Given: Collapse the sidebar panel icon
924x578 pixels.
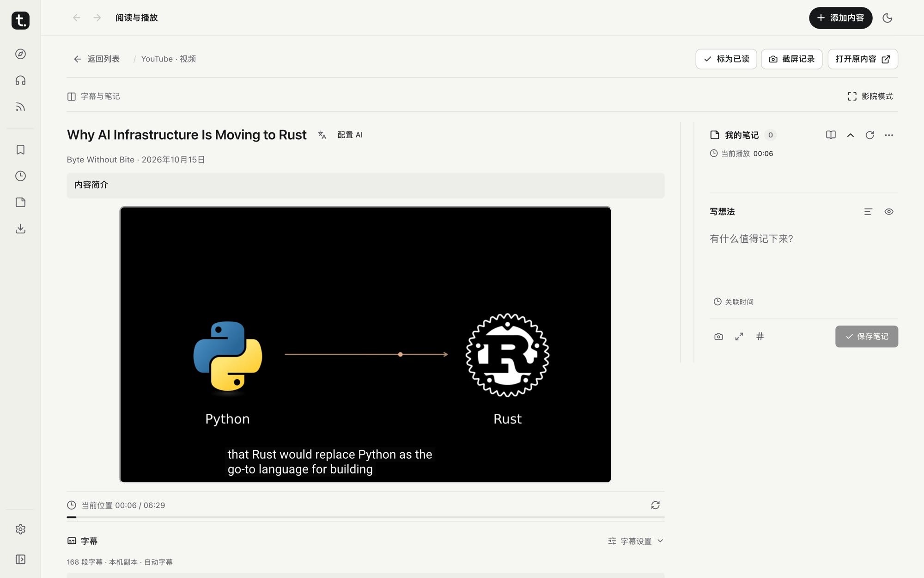Looking at the screenshot, I should (20, 560).
